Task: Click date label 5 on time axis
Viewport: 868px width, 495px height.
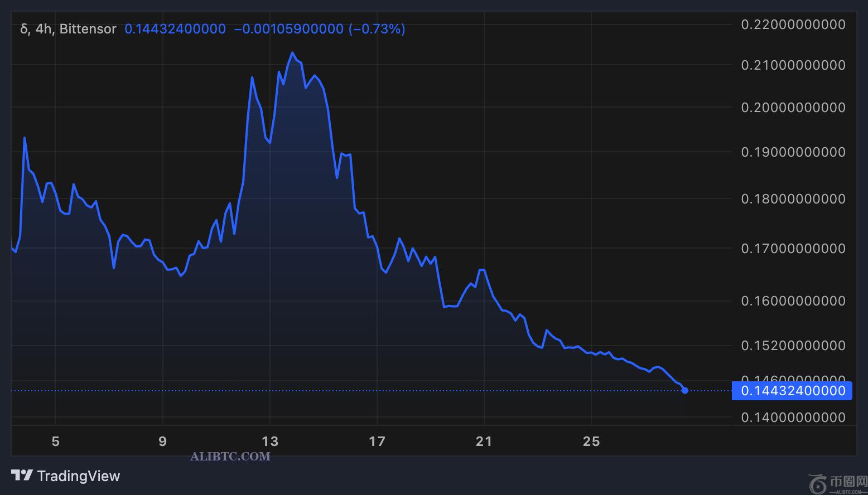Action: click(55, 441)
